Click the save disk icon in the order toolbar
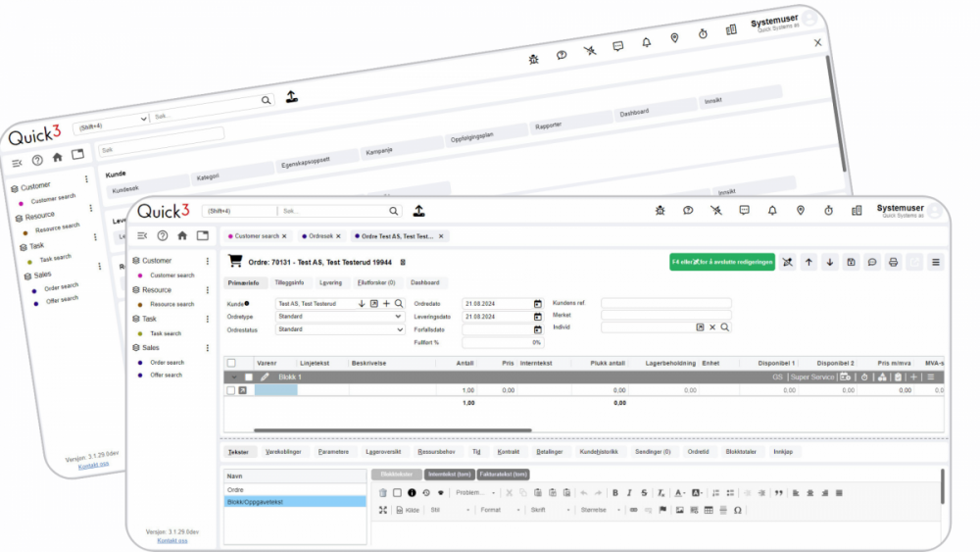Image resolution: width=980 pixels, height=552 pixels. click(x=851, y=262)
